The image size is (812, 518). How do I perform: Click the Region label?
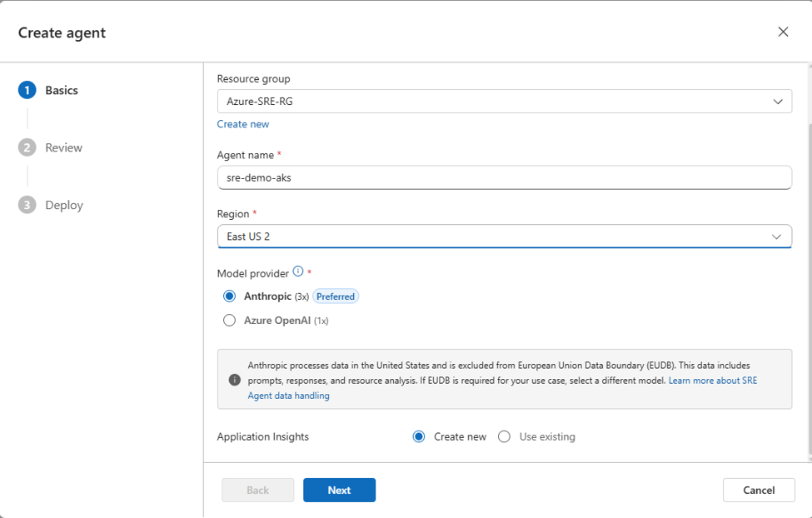(x=233, y=214)
